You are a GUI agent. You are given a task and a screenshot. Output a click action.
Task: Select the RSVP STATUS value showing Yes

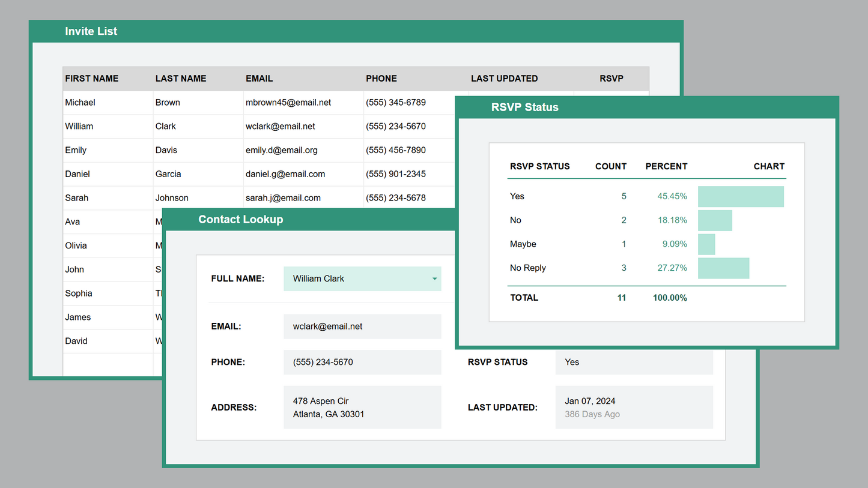pyautogui.click(x=634, y=362)
